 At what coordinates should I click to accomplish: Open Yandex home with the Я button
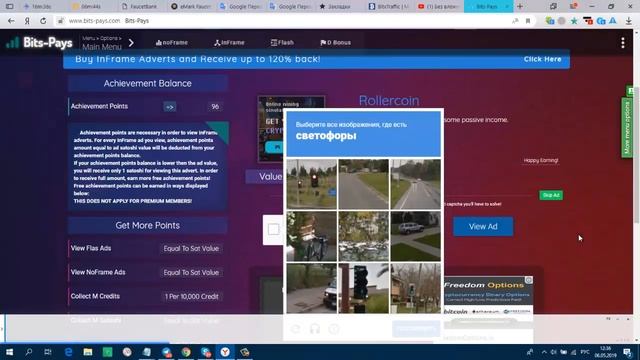click(x=27, y=21)
